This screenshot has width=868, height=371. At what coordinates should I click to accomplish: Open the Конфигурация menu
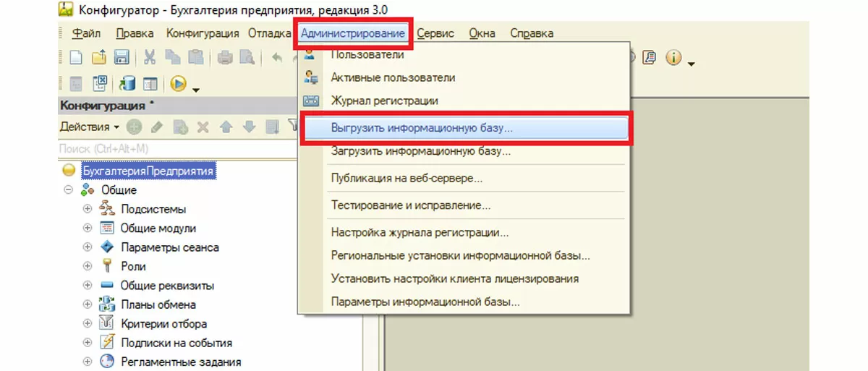click(x=203, y=33)
